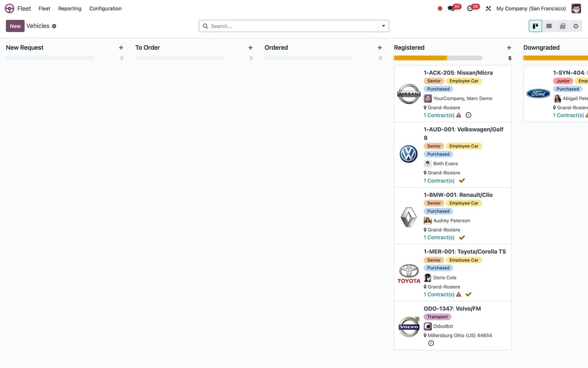Image resolution: width=588 pixels, height=368 pixels.
Task: Open the user avatar menu
Action: click(576, 8)
